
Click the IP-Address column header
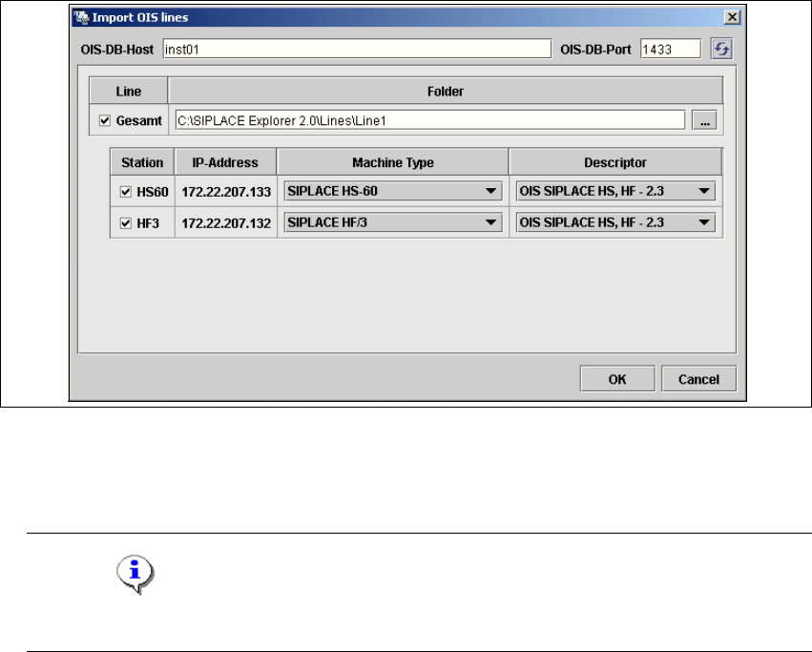coord(225,162)
